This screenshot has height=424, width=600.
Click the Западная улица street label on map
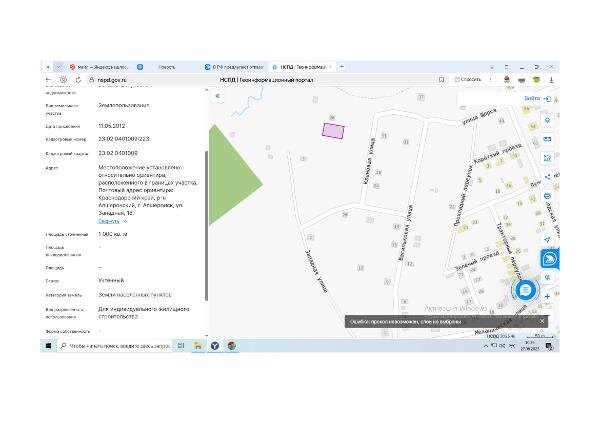click(x=316, y=271)
